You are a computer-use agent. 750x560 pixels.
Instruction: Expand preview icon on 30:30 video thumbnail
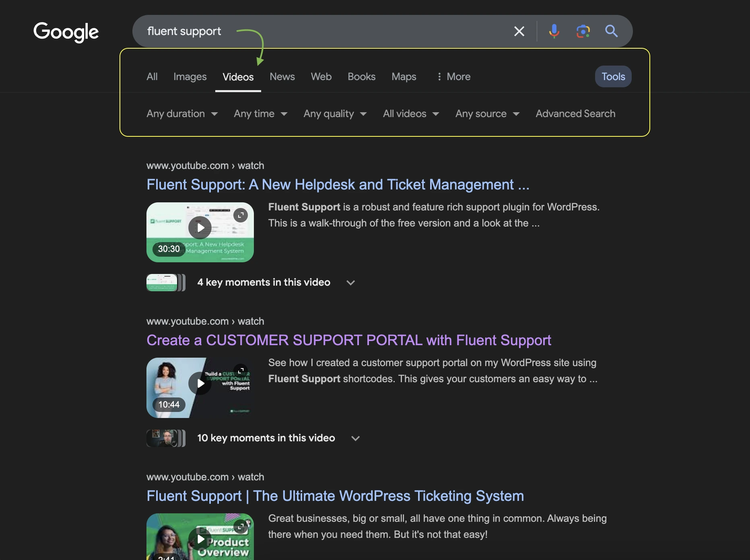tap(241, 215)
